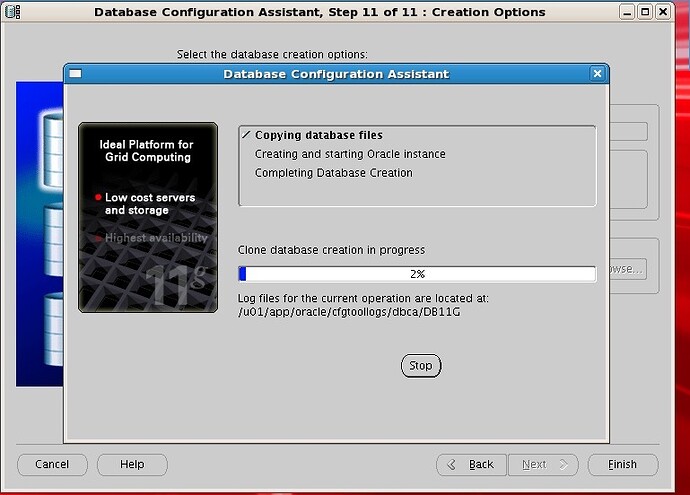Click the DBCA application icon in the title bar
This screenshot has width=690, height=495.
pos(12,12)
